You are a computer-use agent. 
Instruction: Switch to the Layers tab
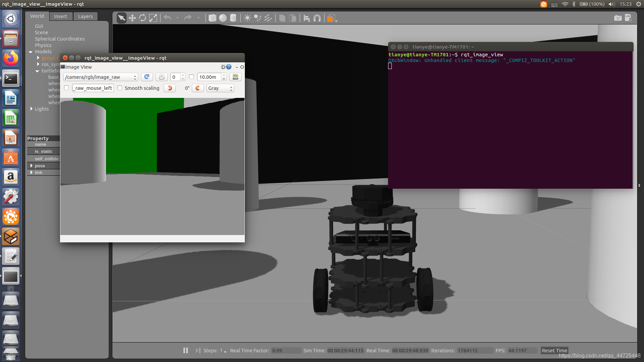coord(85,16)
